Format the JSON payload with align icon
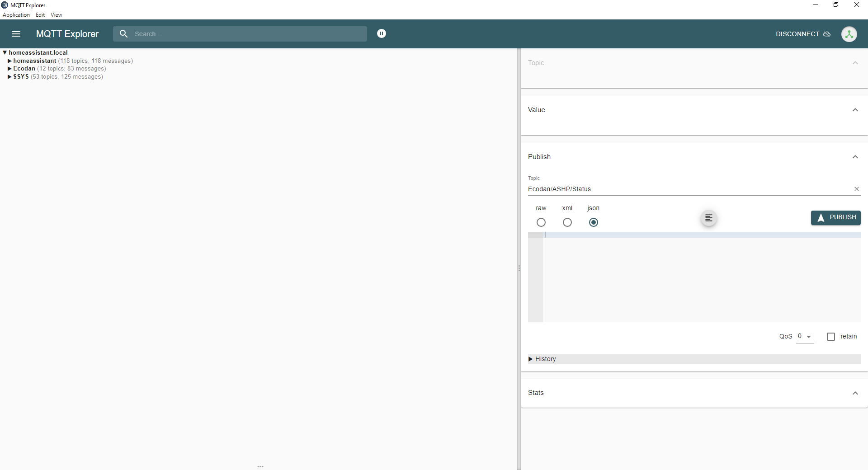Screen dimensions: 868x470 point(708,218)
